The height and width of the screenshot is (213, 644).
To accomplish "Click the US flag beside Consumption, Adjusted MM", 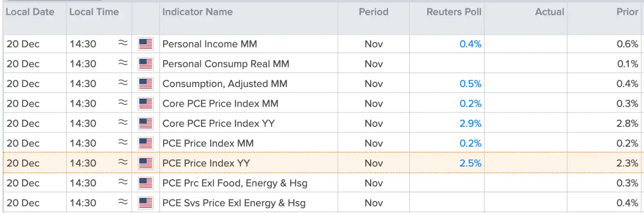I will coord(146,84).
